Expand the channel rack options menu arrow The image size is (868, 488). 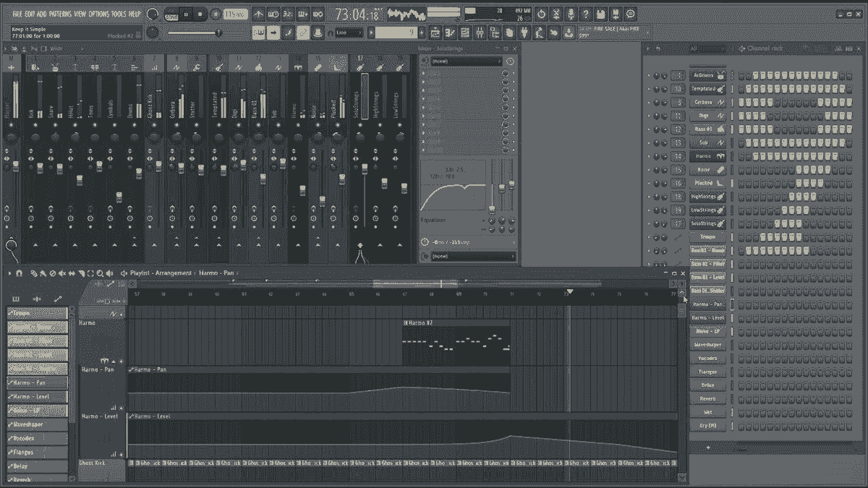[x=648, y=48]
